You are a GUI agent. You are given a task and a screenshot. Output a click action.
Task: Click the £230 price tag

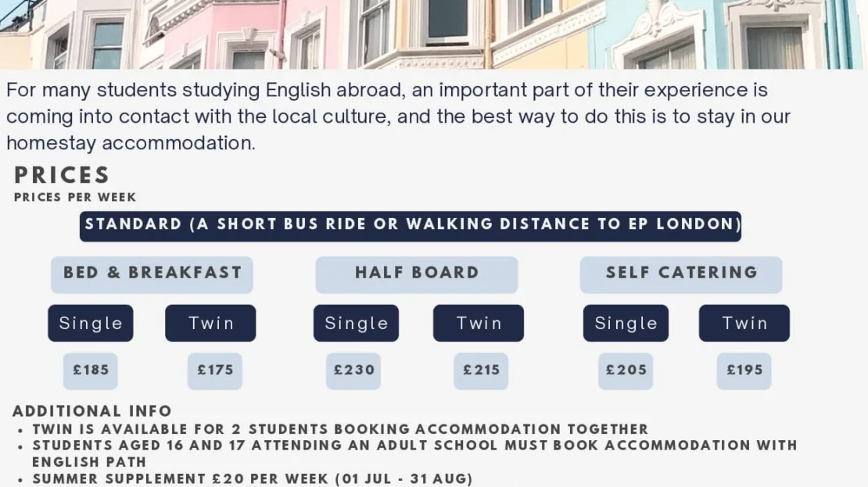click(353, 371)
